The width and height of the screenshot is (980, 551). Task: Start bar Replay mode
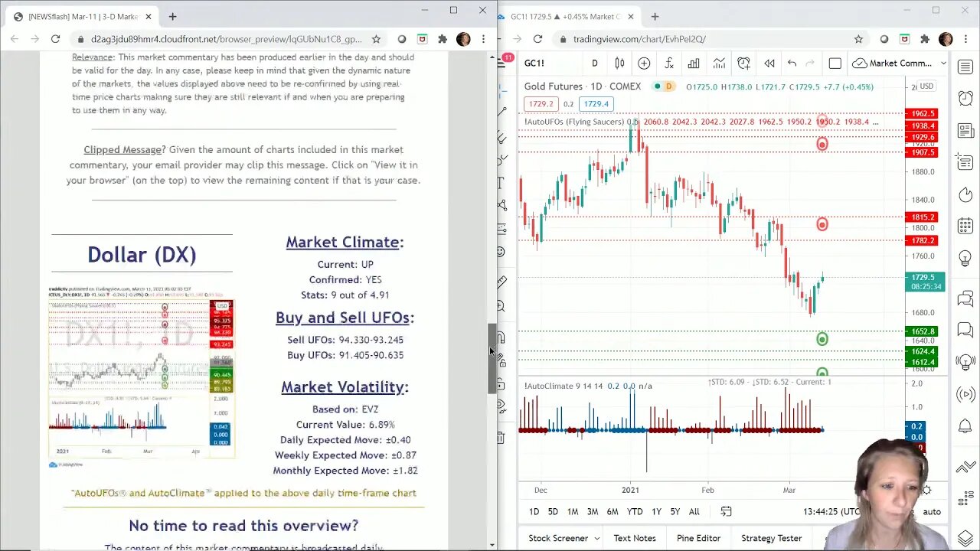[769, 64]
